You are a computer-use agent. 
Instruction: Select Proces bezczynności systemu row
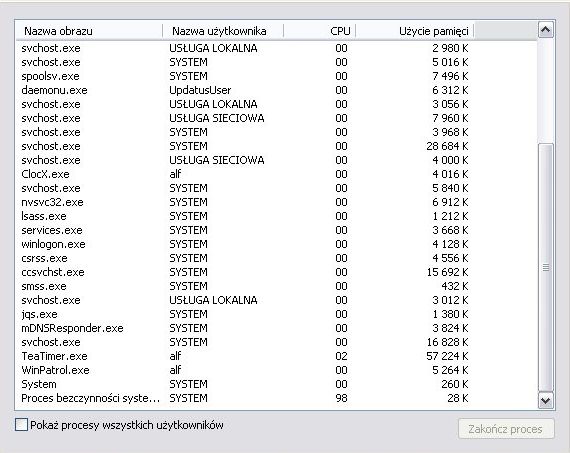[x=276, y=398]
